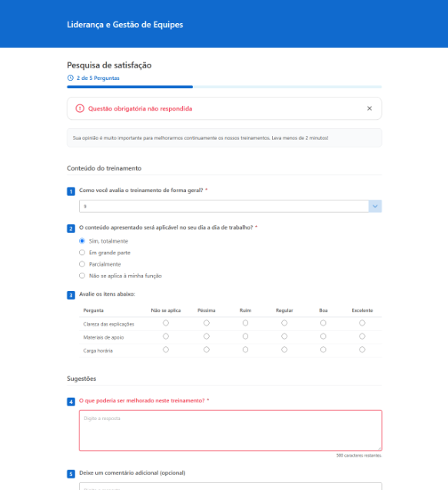Rate 'Materiais de apoio' as Boa

(x=324, y=336)
